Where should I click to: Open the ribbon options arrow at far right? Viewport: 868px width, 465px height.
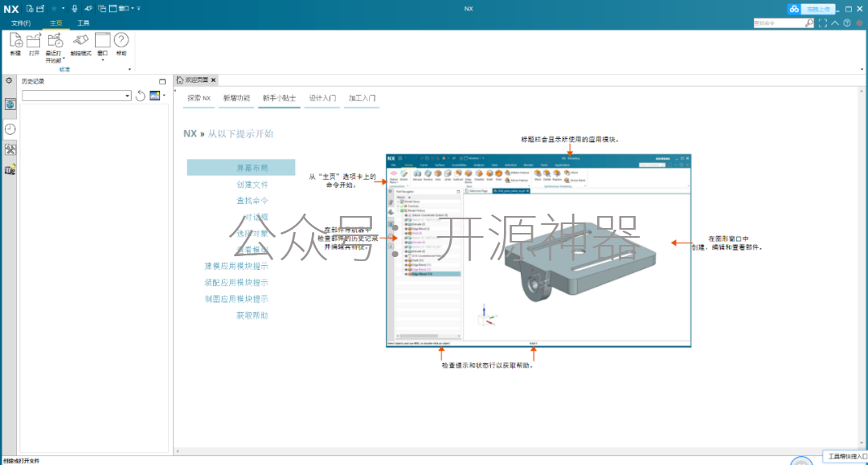tap(862, 70)
